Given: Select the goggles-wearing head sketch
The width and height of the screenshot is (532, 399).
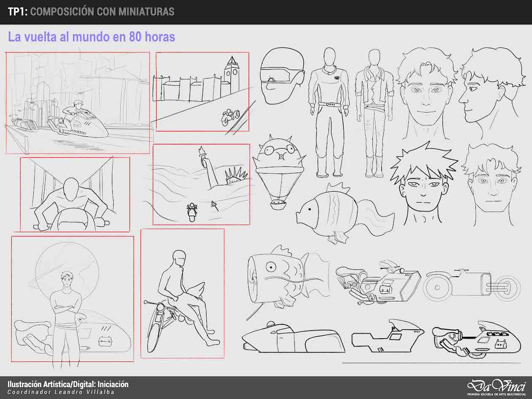Looking at the screenshot, I should pyautogui.click(x=281, y=76).
